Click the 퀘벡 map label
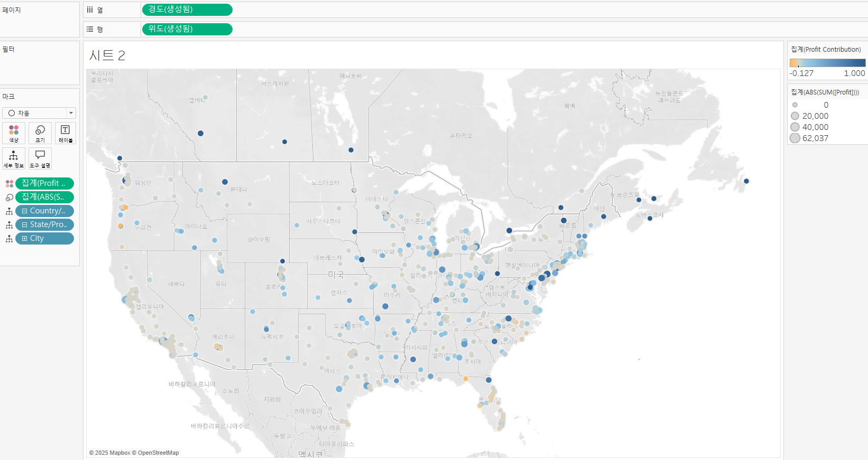 tap(569, 106)
